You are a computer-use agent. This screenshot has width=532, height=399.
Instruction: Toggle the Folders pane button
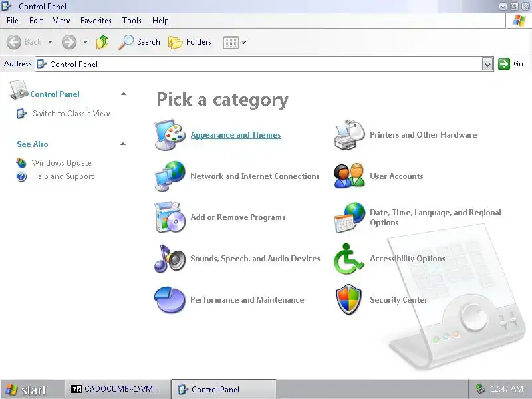(190, 42)
